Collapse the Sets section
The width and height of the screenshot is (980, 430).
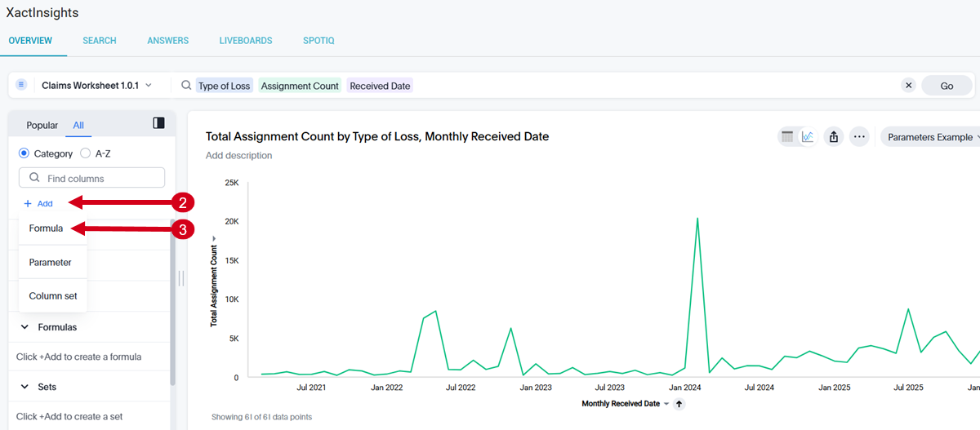24,387
